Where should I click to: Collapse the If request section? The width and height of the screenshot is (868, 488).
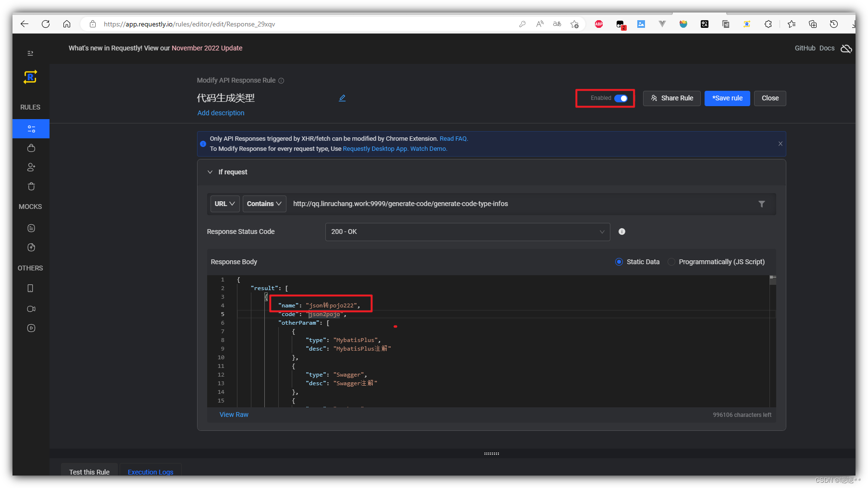tap(210, 172)
